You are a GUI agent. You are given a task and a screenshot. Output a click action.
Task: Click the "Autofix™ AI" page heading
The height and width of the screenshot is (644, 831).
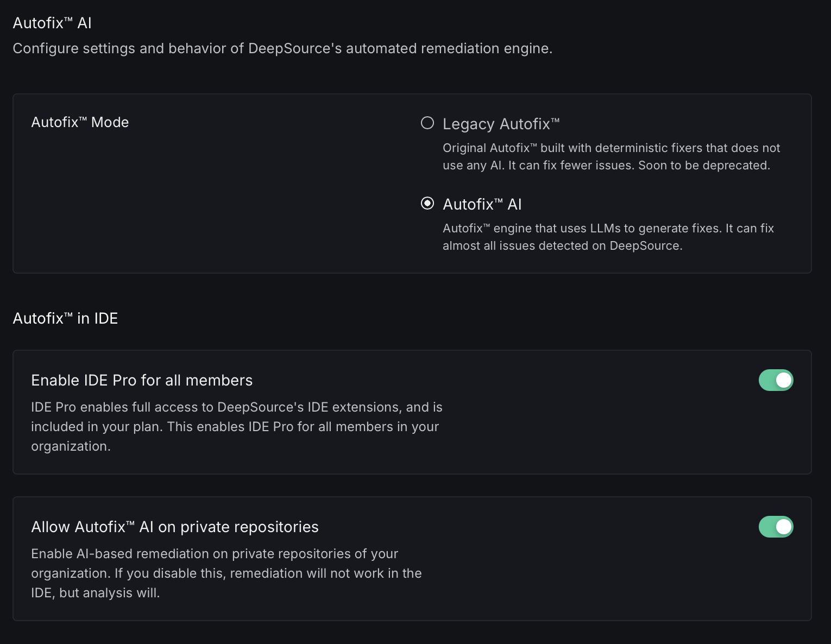point(52,23)
